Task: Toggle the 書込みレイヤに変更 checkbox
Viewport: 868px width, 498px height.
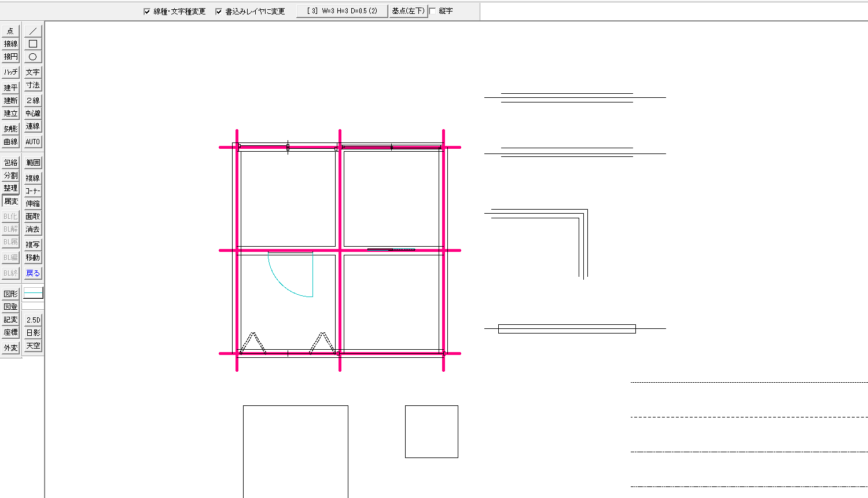Action: (219, 11)
